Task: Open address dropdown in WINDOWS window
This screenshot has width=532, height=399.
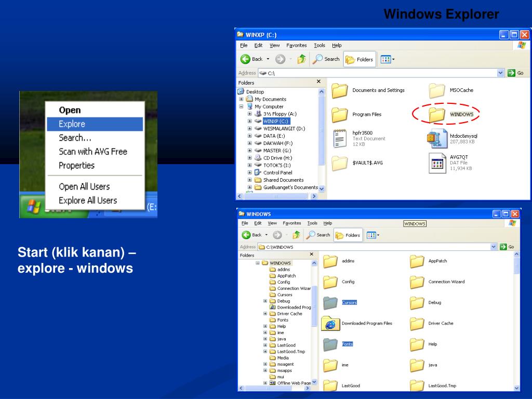Action: [x=494, y=247]
